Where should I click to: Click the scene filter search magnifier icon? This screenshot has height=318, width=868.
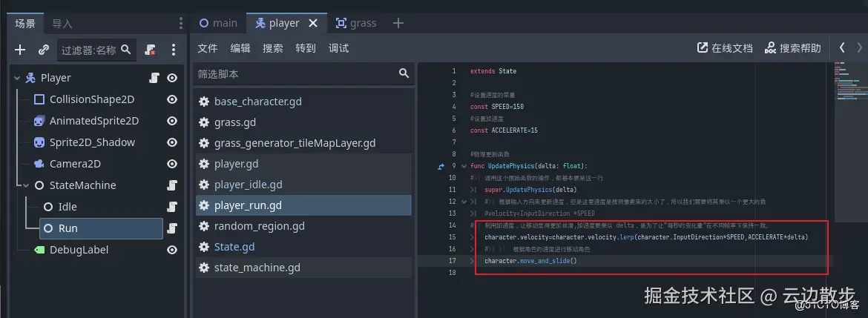[x=125, y=50]
